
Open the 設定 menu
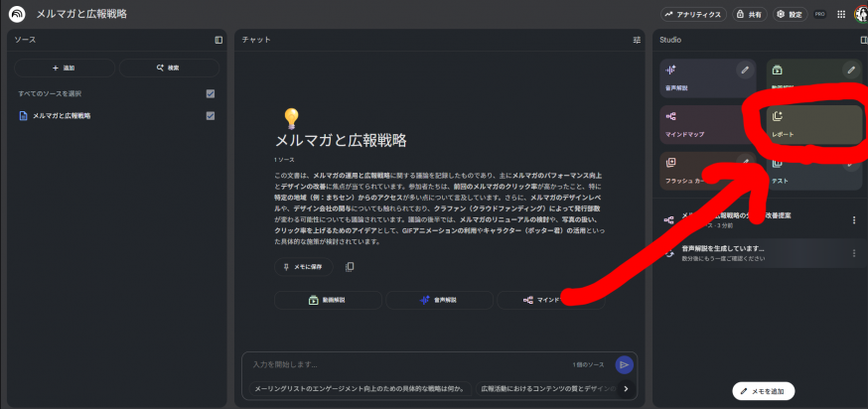coord(790,14)
